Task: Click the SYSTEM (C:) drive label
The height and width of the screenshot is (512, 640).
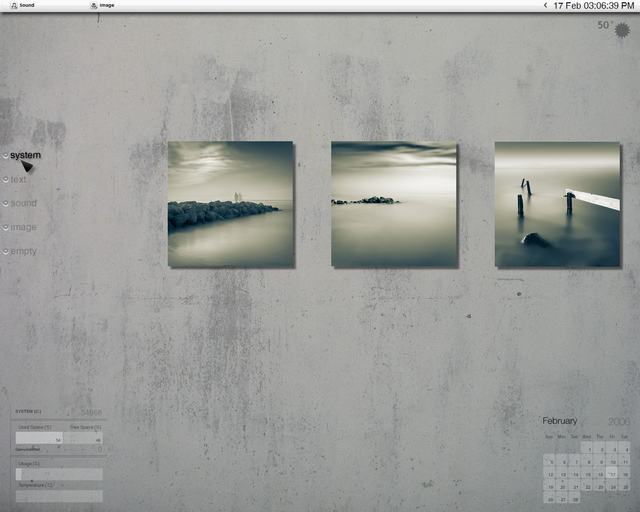Action: pos(28,412)
